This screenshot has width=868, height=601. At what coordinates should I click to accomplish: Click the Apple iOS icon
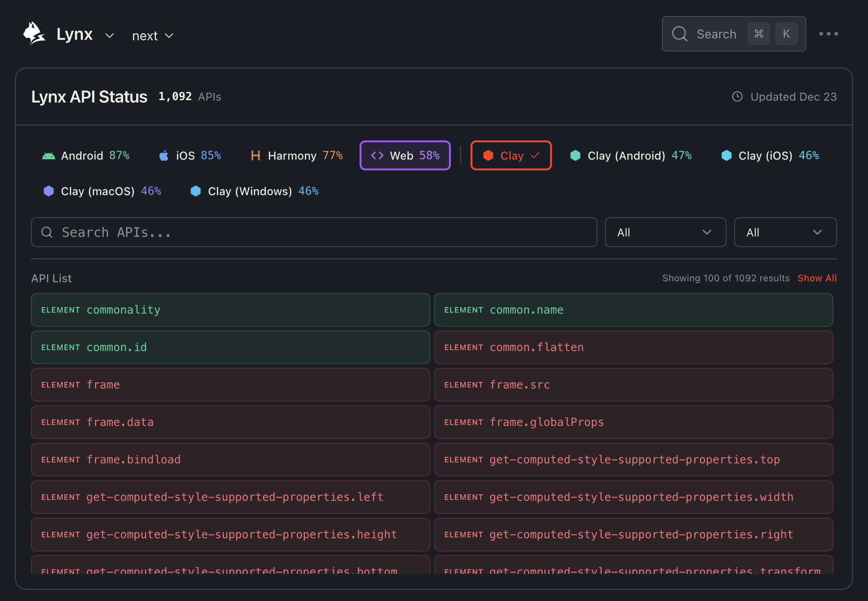[163, 156]
